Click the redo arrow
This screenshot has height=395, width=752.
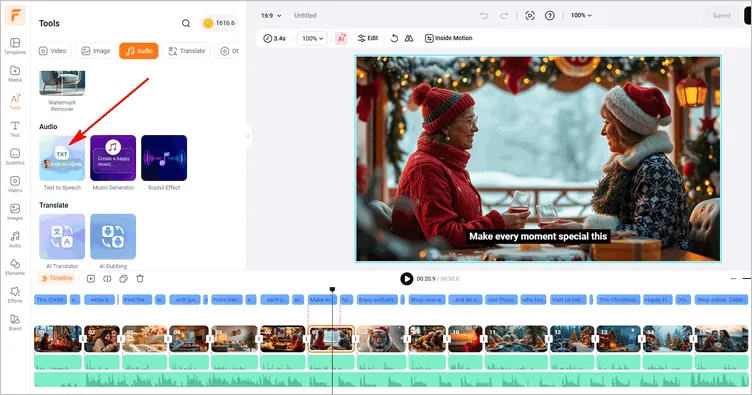tap(504, 16)
